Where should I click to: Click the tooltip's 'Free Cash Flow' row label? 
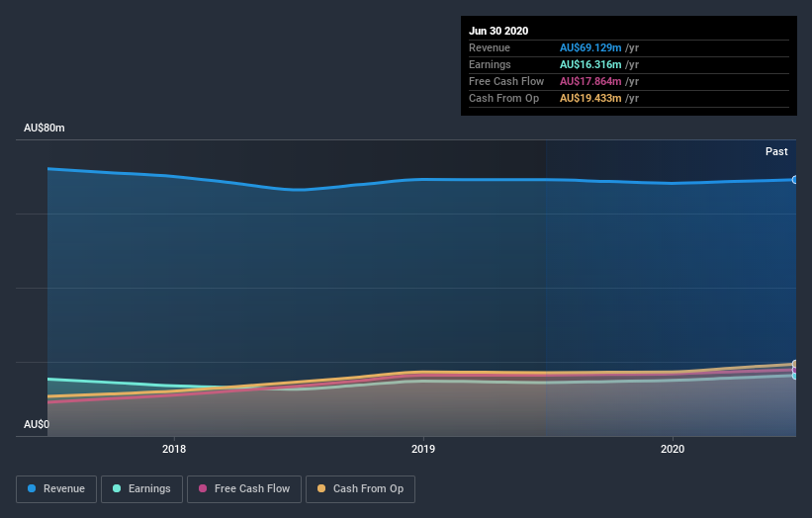(506, 81)
